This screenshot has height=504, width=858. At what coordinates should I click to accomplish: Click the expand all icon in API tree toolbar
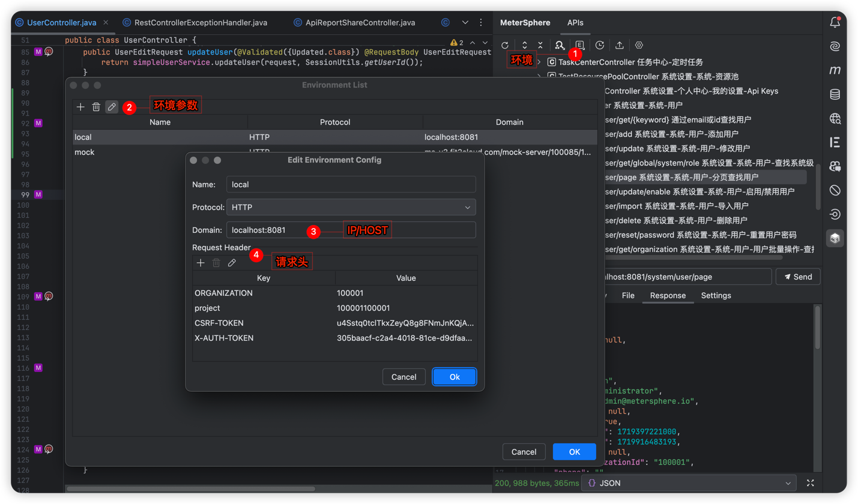pos(525,45)
